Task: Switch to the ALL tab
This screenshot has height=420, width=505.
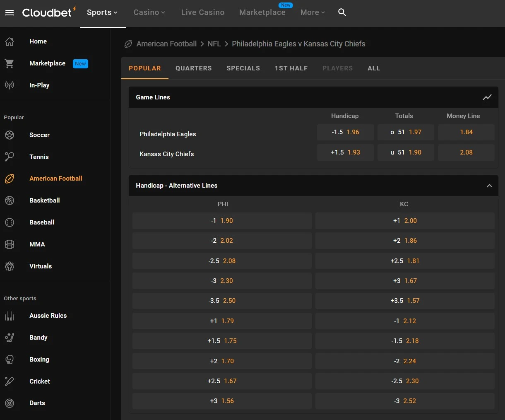Action: pyautogui.click(x=374, y=68)
